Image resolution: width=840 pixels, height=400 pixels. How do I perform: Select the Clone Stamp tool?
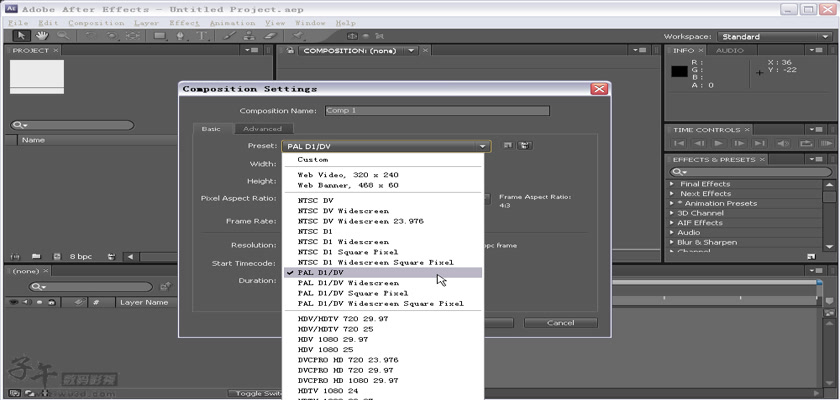[x=249, y=36]
